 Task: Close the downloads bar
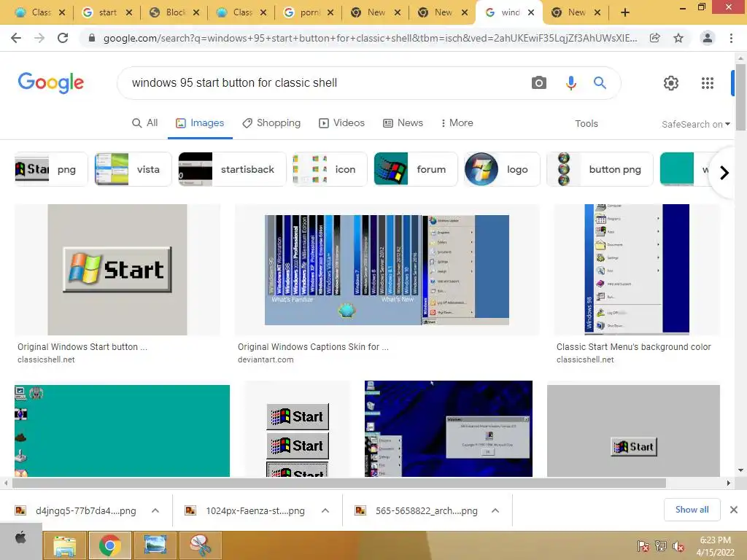pos(734,510)
